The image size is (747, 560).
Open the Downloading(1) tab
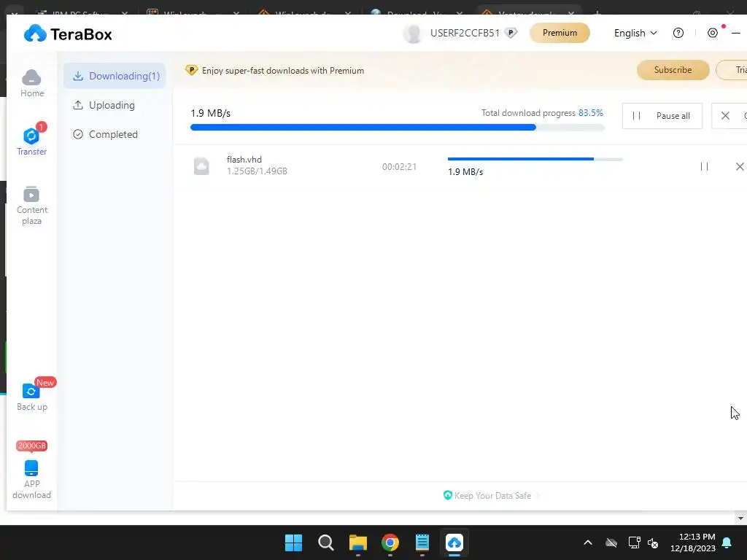pyautogui.click(x=115, y=76)
